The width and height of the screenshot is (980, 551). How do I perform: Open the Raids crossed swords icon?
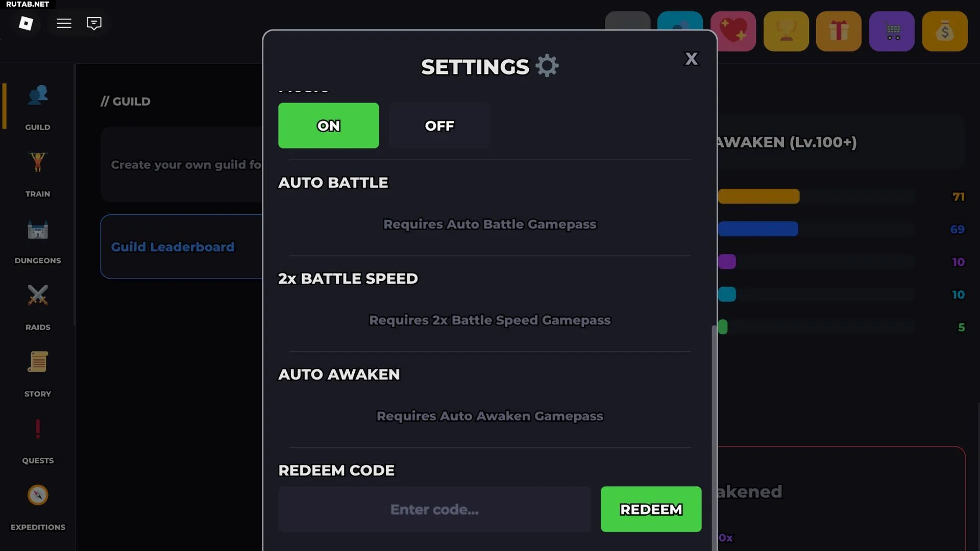point(38,295)
